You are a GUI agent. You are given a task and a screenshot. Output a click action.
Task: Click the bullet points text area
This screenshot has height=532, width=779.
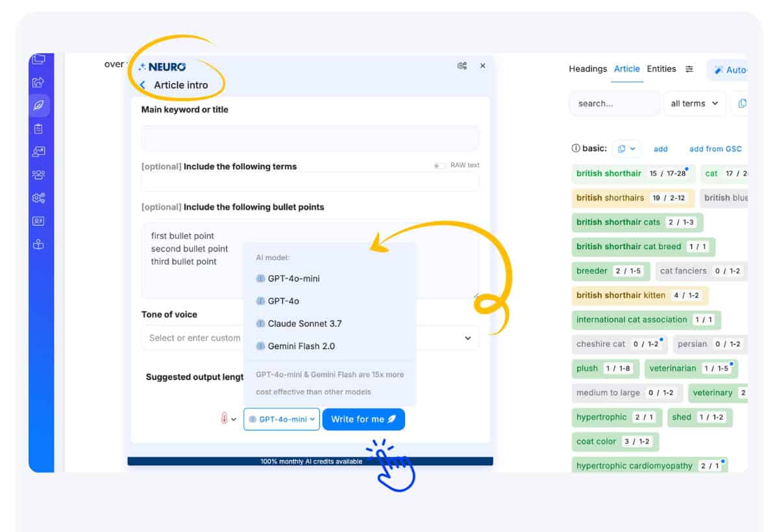tap(310, 261)
